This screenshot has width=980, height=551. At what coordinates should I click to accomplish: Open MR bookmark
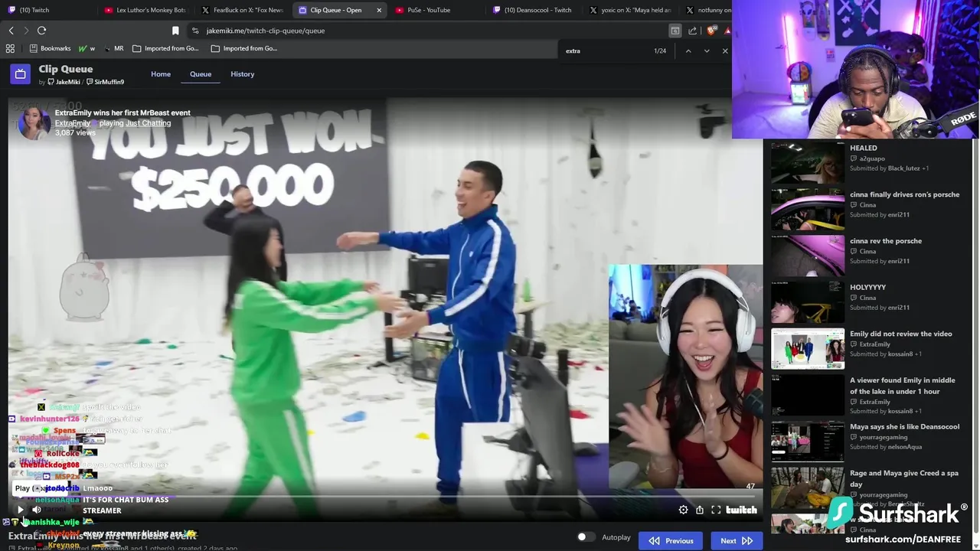coord(113,48)
